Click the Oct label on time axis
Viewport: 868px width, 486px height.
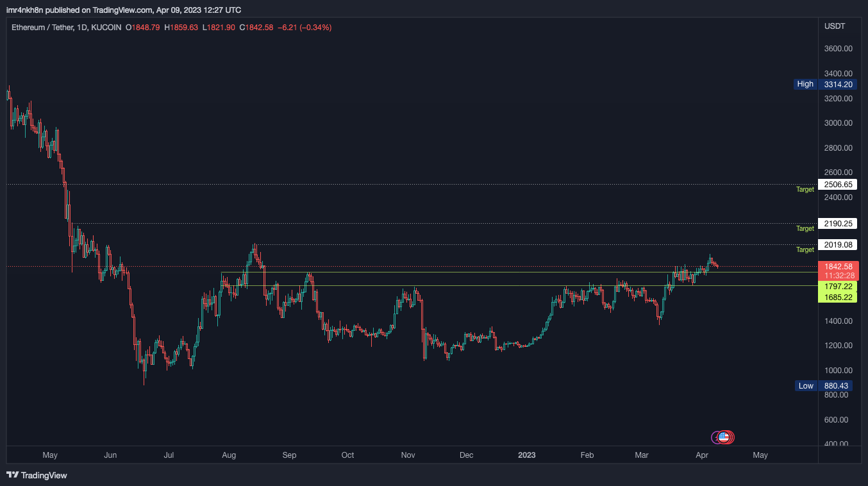[x=347, y=455]
